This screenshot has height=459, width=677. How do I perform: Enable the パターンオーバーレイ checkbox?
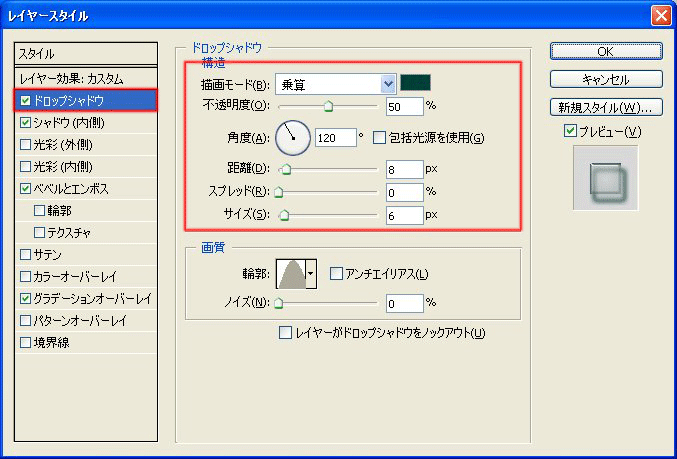point(25,320)
